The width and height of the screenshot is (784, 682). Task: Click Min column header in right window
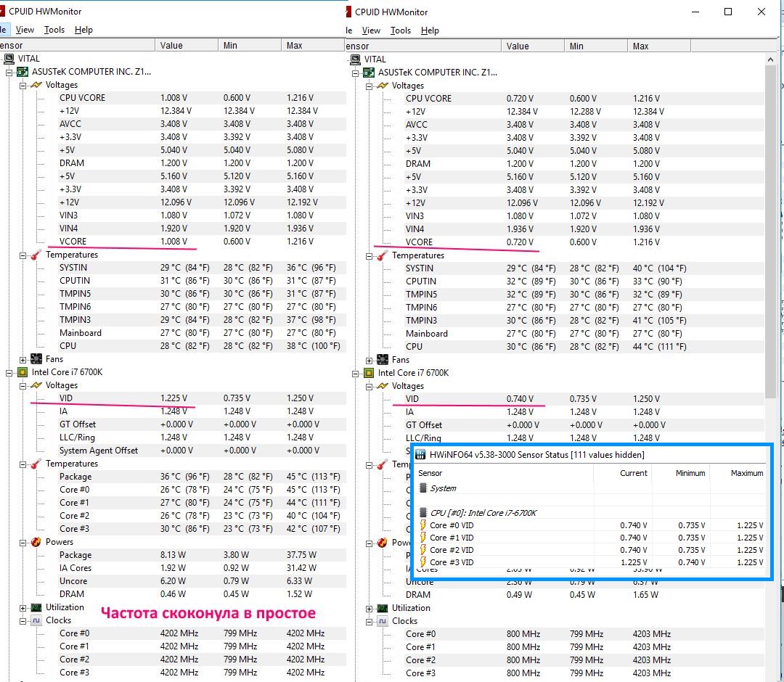tap(595, 46)
